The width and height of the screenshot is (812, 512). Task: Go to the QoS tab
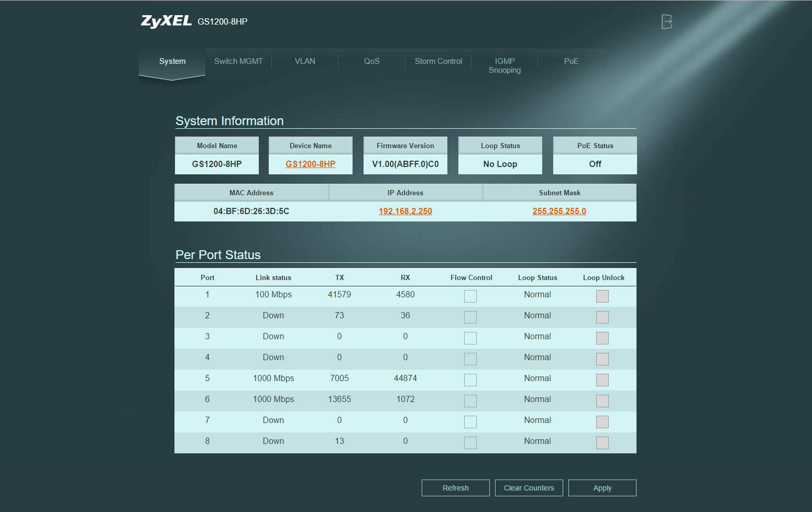click(x=372, y=61)
